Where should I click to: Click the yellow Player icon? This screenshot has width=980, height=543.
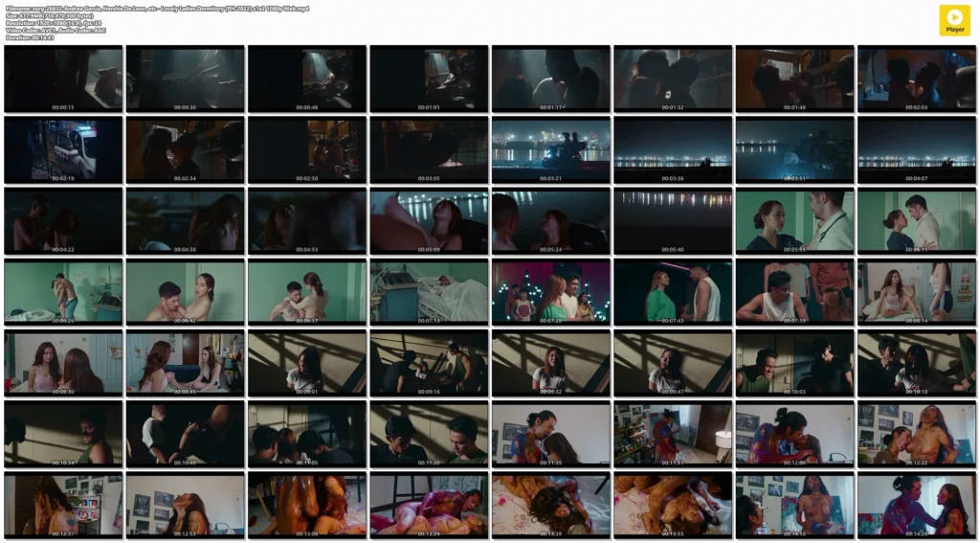[x=953, y=20]
